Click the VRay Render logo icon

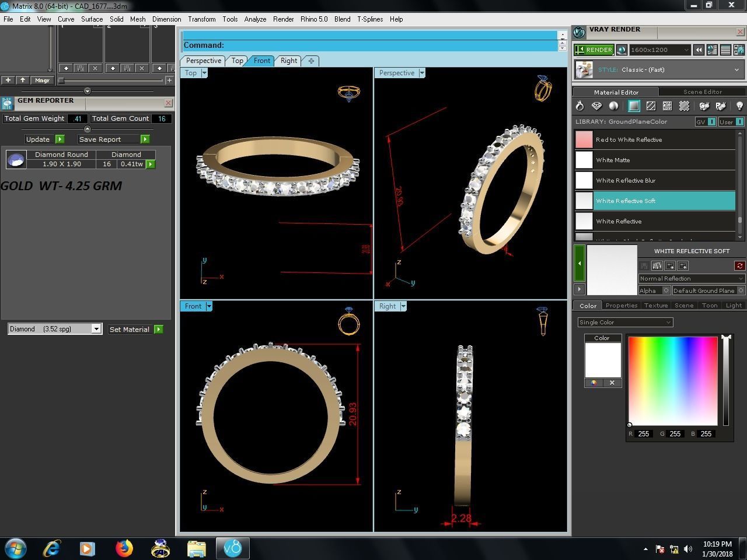tap(579, 32)
